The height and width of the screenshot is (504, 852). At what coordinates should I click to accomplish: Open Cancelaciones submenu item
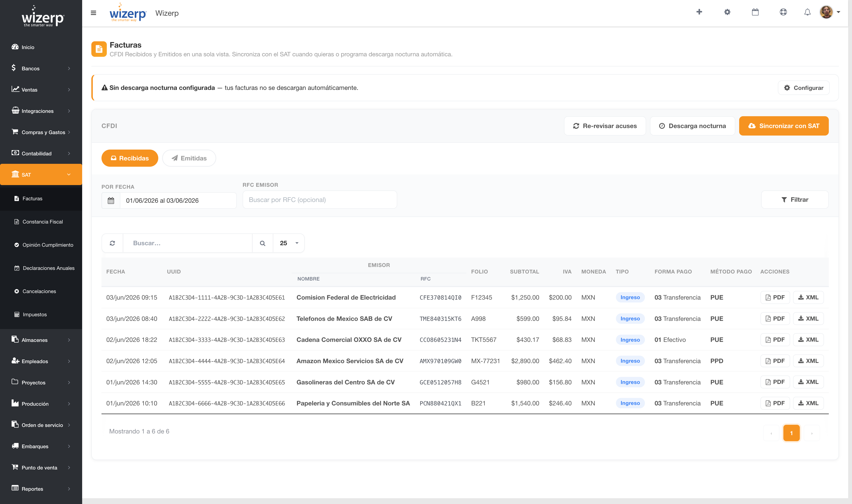pyautogui.click(x=41, y=291)
